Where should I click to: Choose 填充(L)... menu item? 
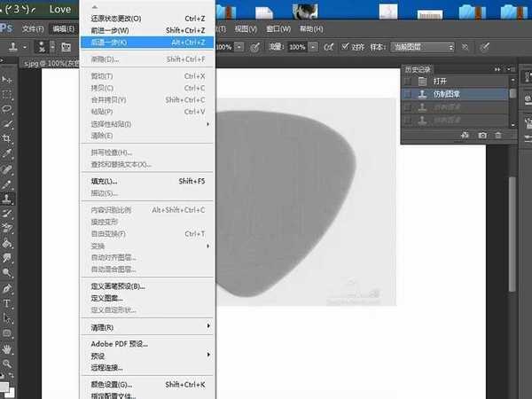147,181
